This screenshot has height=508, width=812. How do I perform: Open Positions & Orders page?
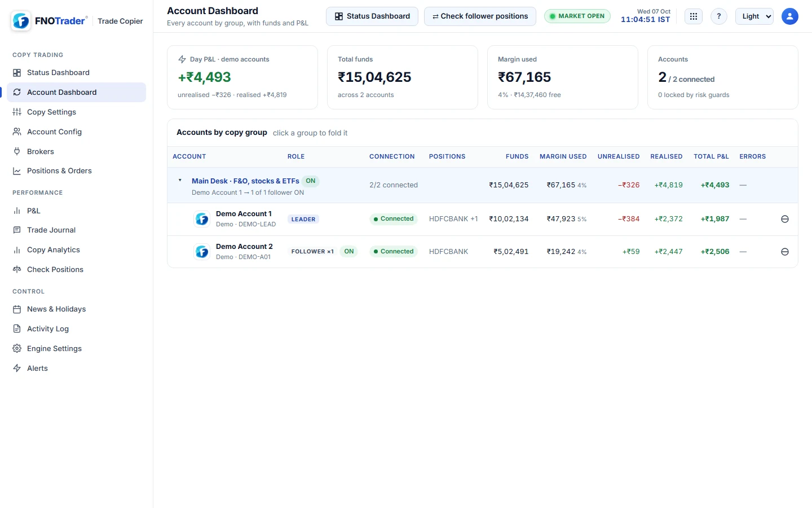77,171
